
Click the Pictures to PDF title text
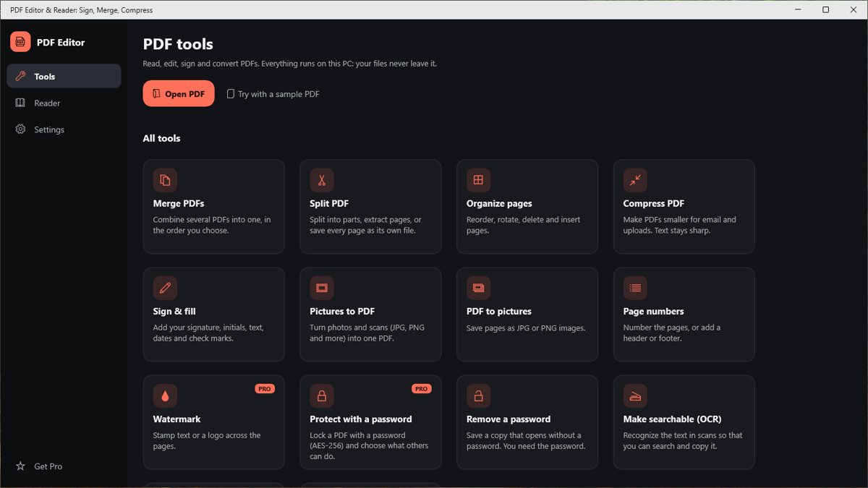pos(342,312)
